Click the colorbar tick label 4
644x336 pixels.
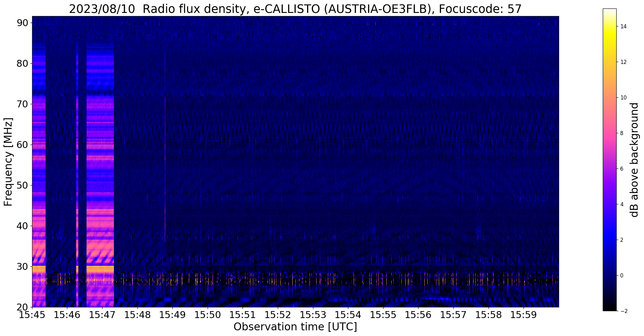click(621, 204)
